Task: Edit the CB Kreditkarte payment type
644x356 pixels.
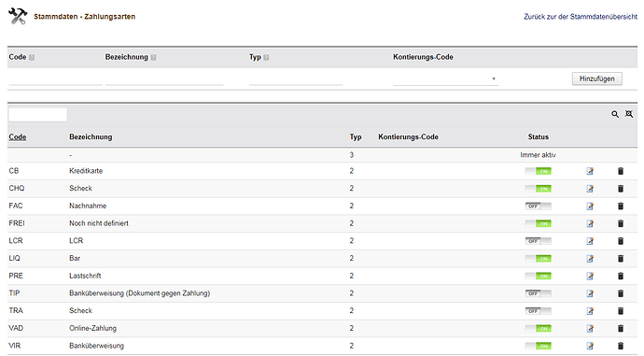Action: coord(590,171)
